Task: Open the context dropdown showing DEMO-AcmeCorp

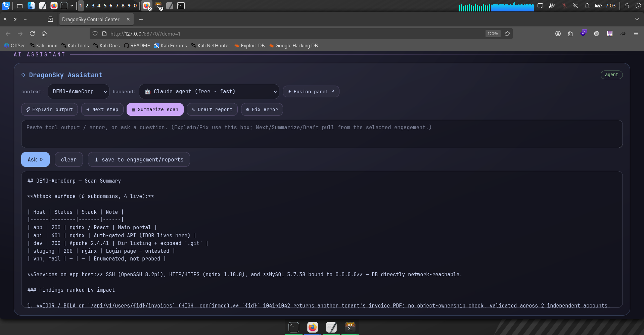Action: [79, 92]
